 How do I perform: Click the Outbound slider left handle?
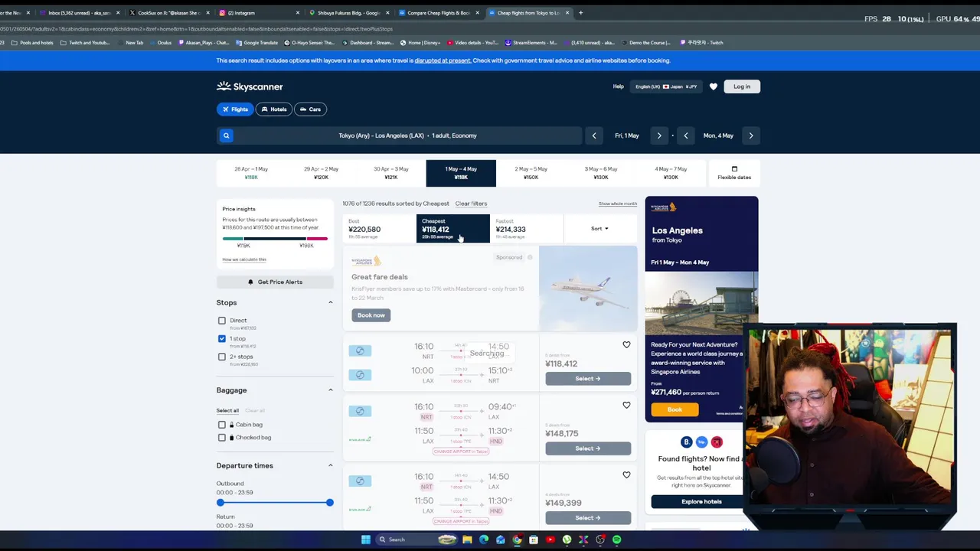click(x=220, y=502)
